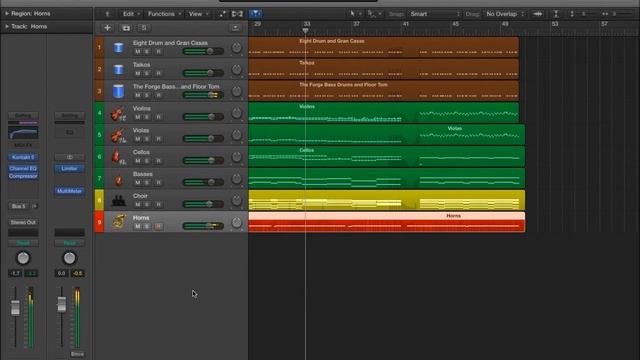The image size is (640, 360).
Task: Expand the Region: Horns disclosure triangle
Action: click(7, 13)
